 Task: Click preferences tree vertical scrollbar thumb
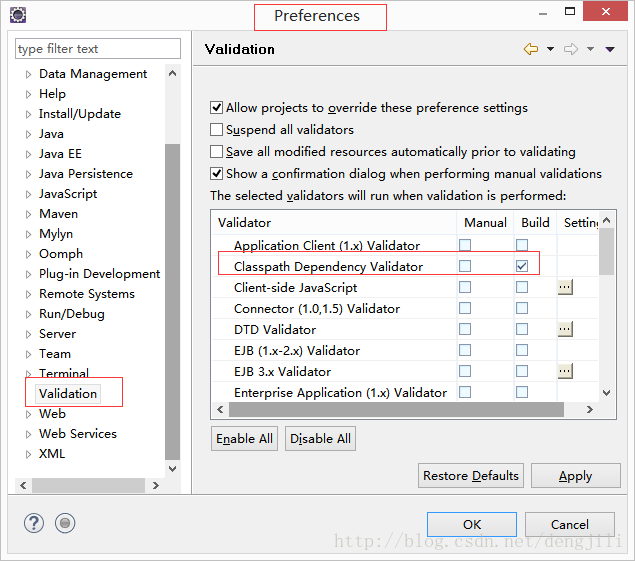click(173, 302)
